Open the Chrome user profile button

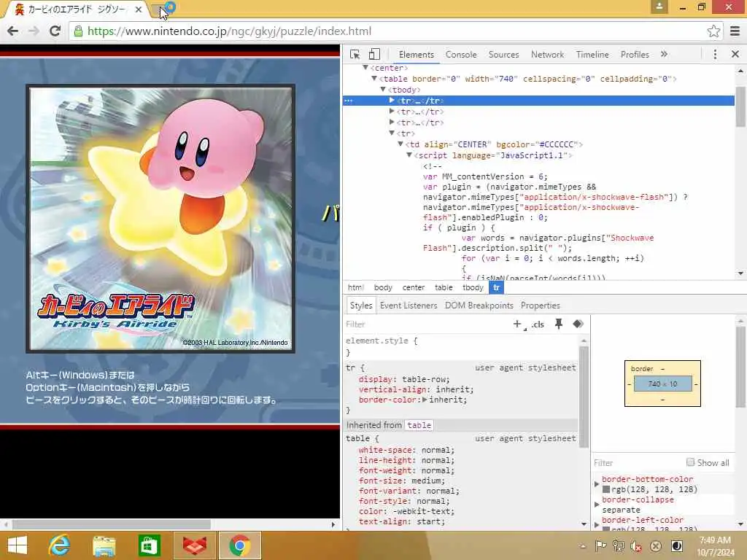pos(659,7)
